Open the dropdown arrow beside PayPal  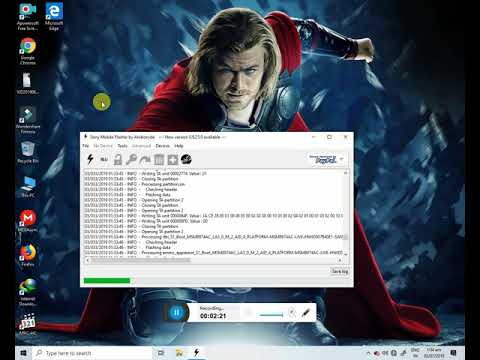(x=341, y=159)
